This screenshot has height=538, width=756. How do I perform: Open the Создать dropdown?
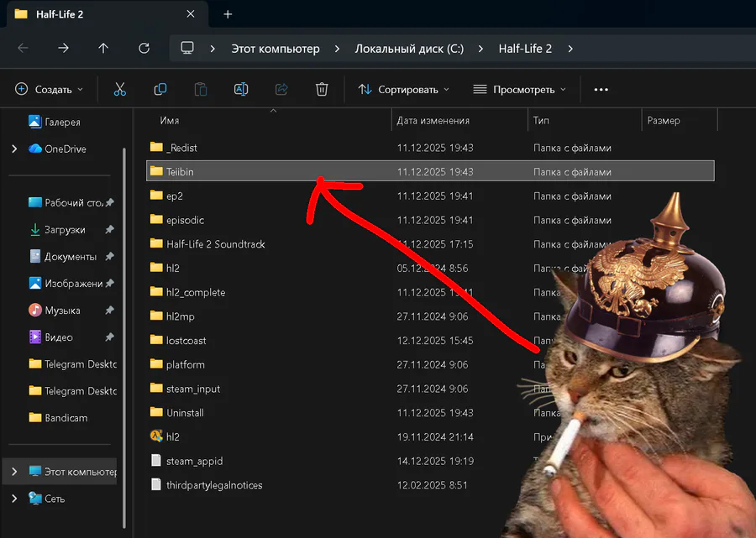(50, 90)
